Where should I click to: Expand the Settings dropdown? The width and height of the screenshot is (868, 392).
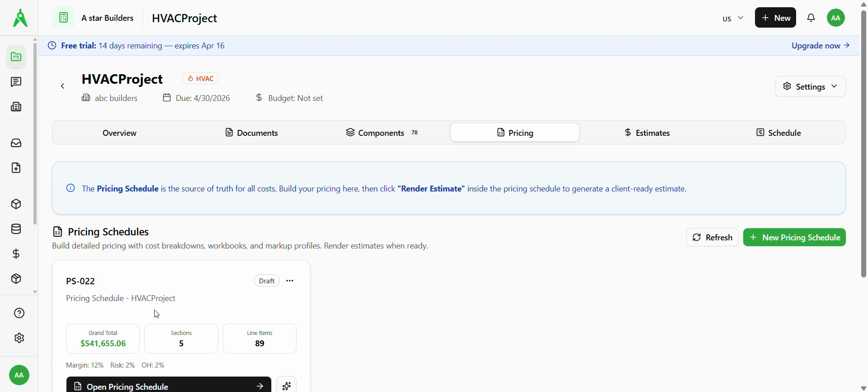tap(810, 86)
